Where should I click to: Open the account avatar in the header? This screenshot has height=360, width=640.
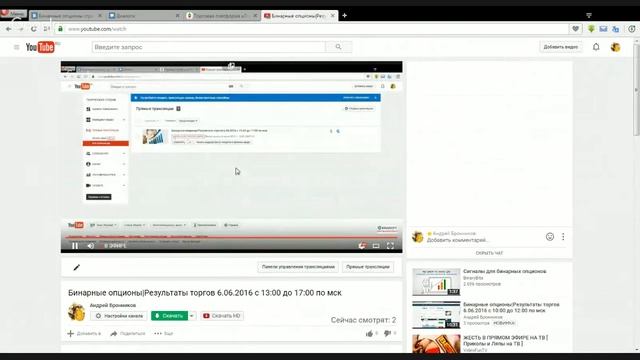point(616,47)
